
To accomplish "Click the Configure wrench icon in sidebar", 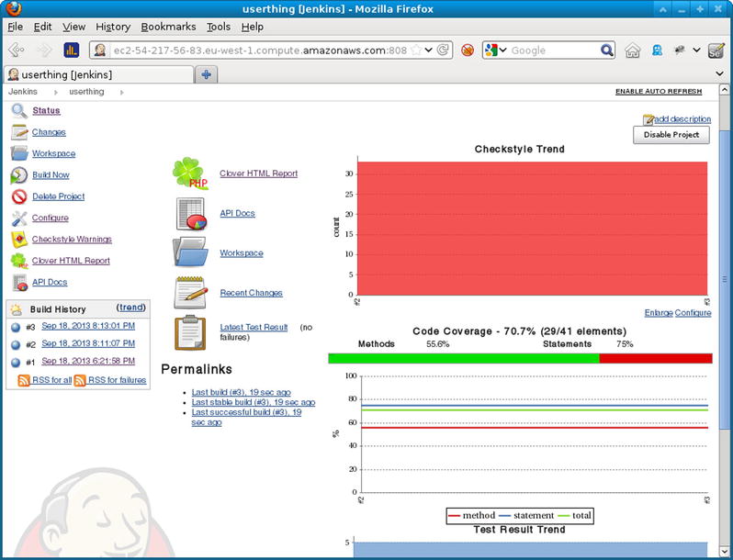I will tap(18, 218).
